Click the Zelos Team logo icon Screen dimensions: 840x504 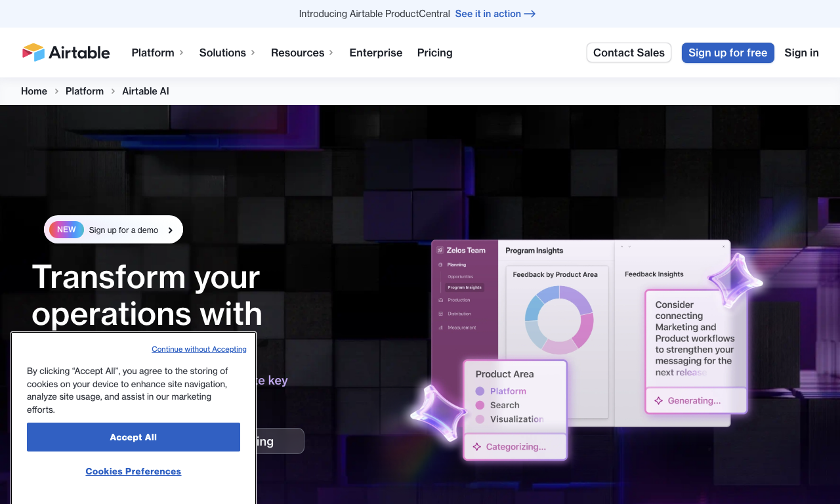[x=440, y=250]
